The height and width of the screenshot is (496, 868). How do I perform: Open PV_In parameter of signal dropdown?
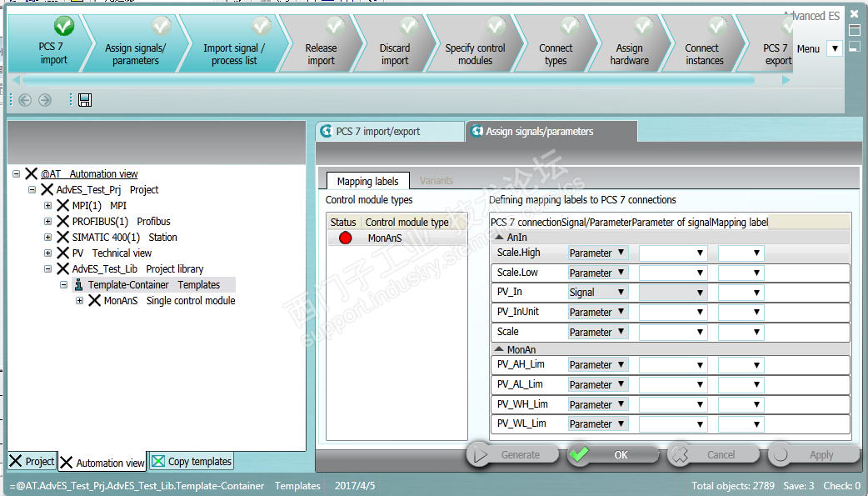[673, 292]
